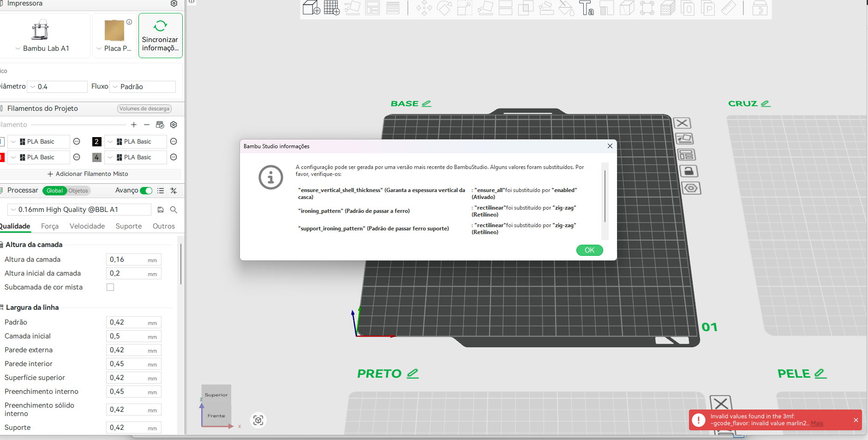Select the Color painting bucket tool
The width and height of the screenshot is (868, 440).
pyautogui.click(x=566, y=8)
